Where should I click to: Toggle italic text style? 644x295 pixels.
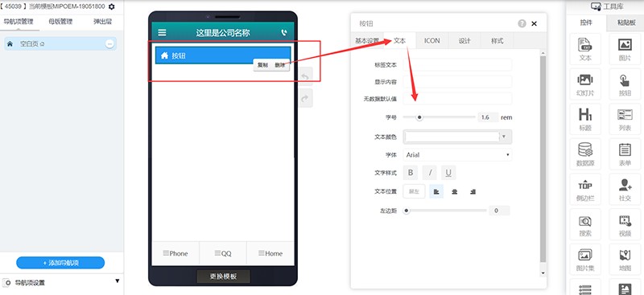(430, 173)
